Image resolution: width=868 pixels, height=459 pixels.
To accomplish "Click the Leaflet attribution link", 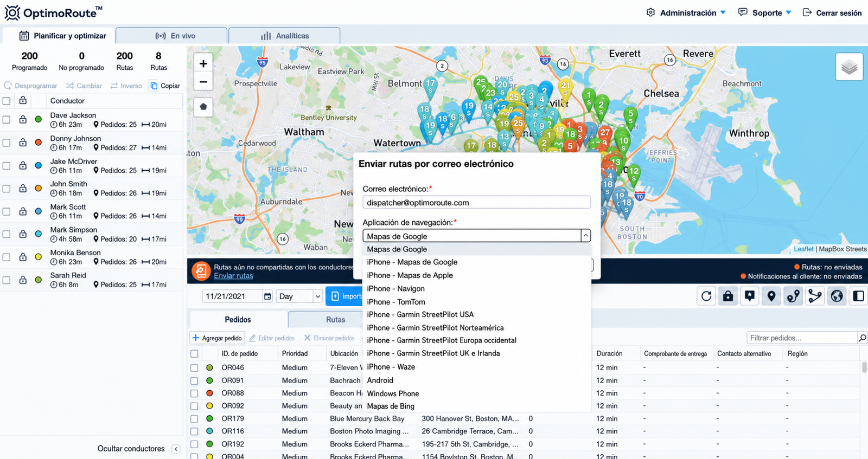I will point(803,249).
